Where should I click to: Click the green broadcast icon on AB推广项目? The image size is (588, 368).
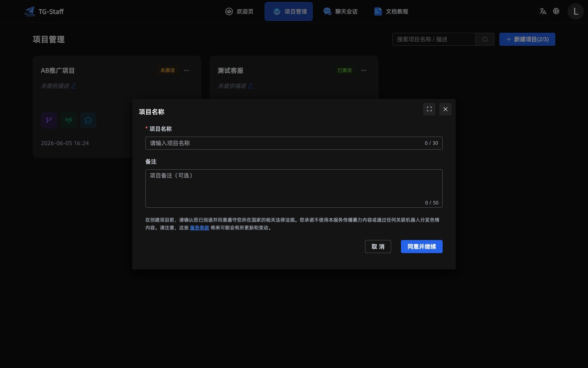tap(69, 120)
